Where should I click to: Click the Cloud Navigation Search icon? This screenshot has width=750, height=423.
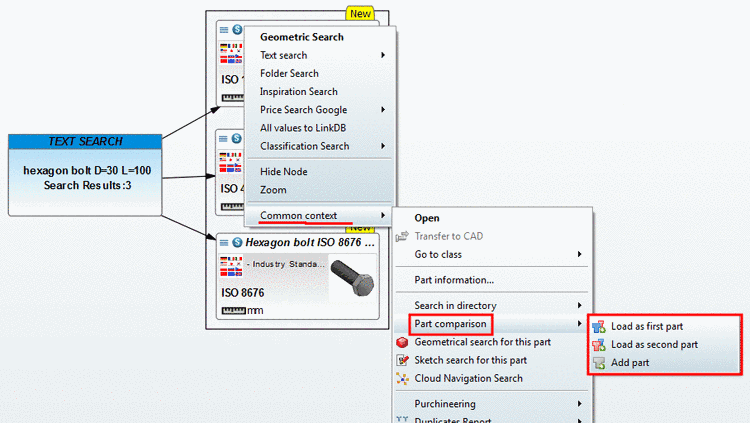(402, 378)
